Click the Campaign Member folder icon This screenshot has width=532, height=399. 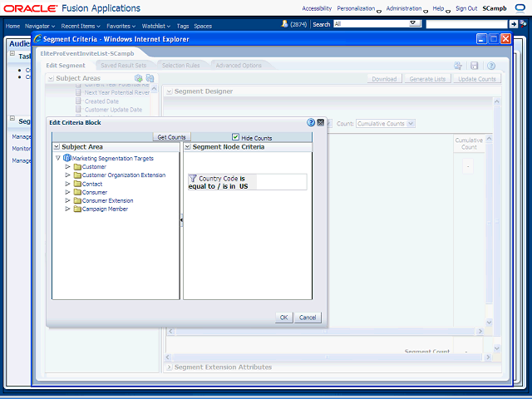point(77,209)
